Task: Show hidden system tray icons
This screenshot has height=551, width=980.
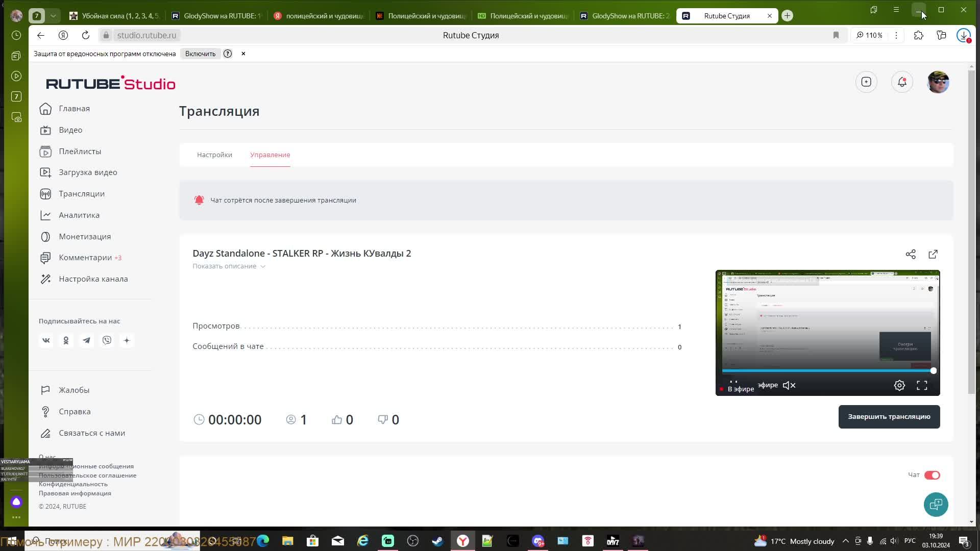Action: (846, 541)
